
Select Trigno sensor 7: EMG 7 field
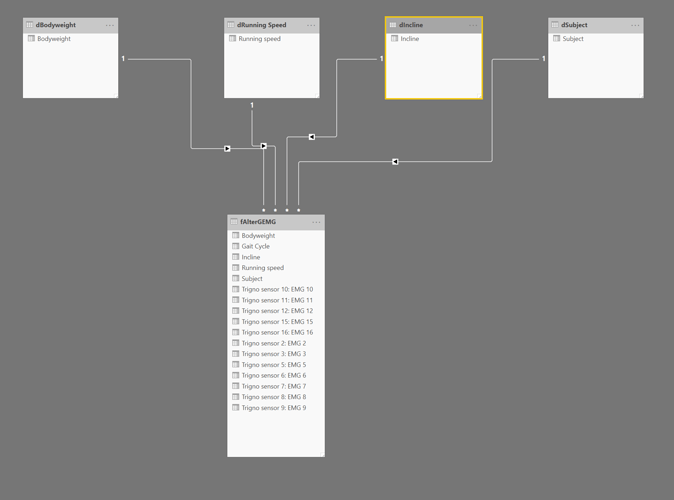coord(276,386)
